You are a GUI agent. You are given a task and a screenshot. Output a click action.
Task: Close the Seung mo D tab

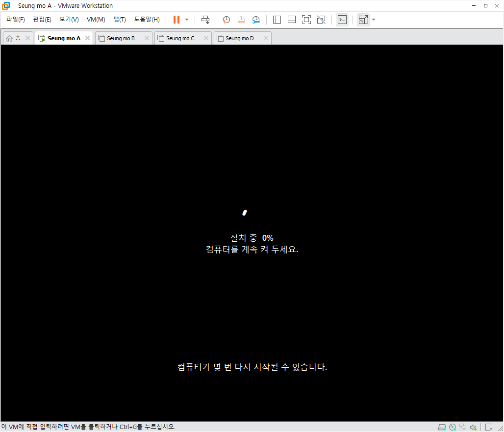266,38
